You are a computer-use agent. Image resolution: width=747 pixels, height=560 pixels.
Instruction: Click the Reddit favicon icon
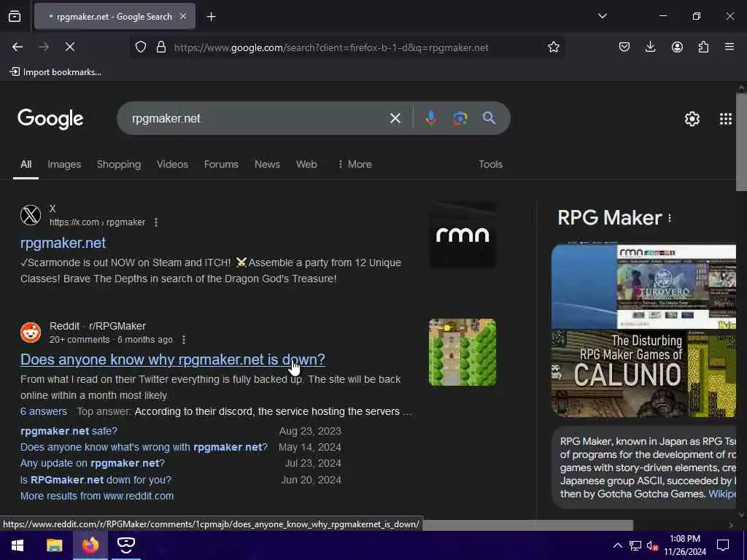coord(31,332)
